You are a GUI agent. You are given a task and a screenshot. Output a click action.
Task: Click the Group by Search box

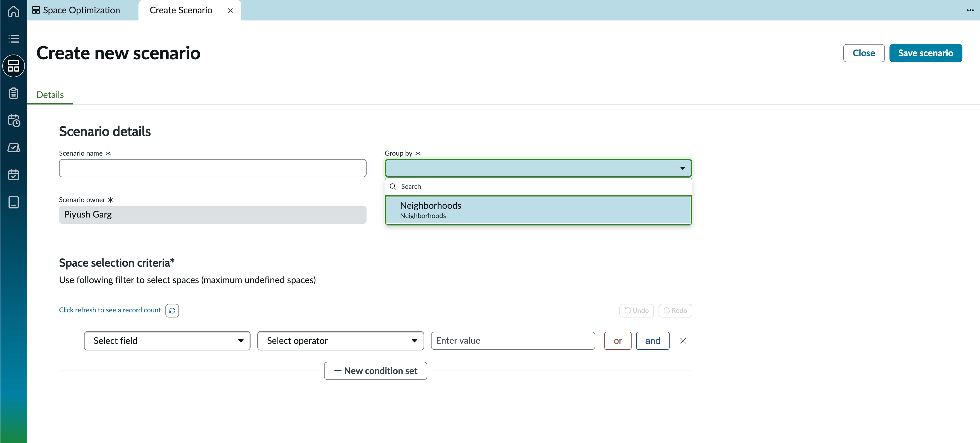pyautogui.click(x=538, y=186)
